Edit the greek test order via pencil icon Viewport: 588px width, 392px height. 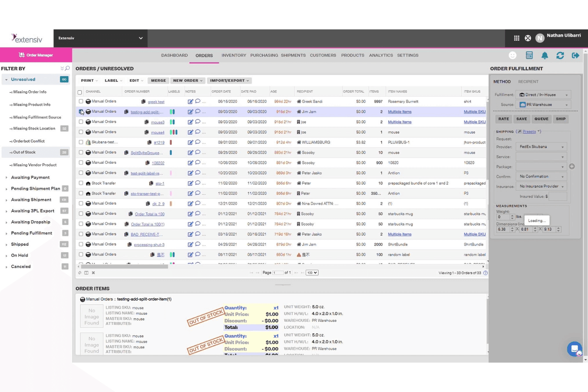pyautogui.click(x=190, y=102)
